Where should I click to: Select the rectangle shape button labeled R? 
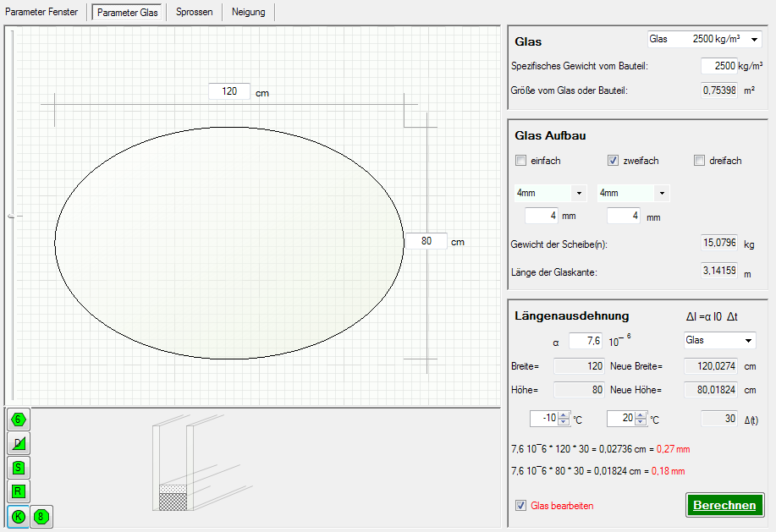pyautogui.click(x=19, y=491)
